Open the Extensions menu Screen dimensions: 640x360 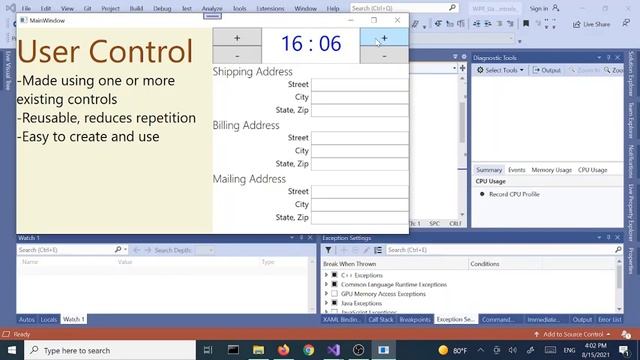[x=270, y=8]
